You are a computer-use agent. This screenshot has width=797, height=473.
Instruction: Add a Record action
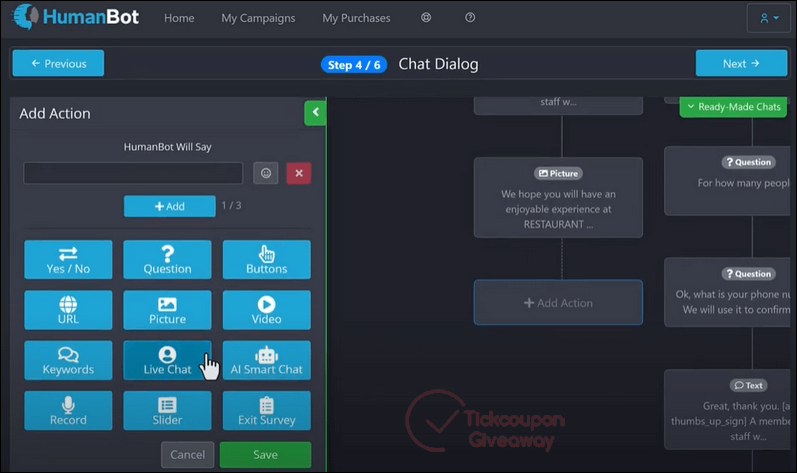tap(68, 411)
